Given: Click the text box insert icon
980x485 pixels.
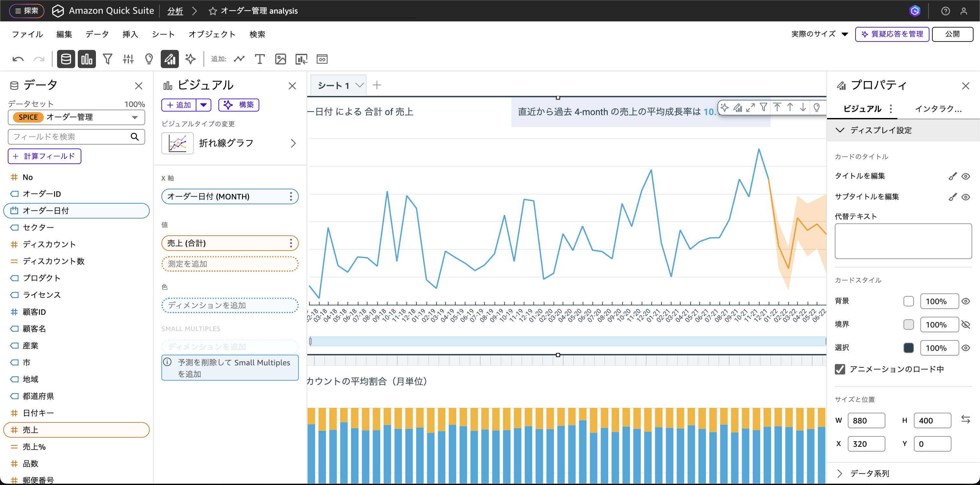Looking at the screenshot, I should coord(260,59).
